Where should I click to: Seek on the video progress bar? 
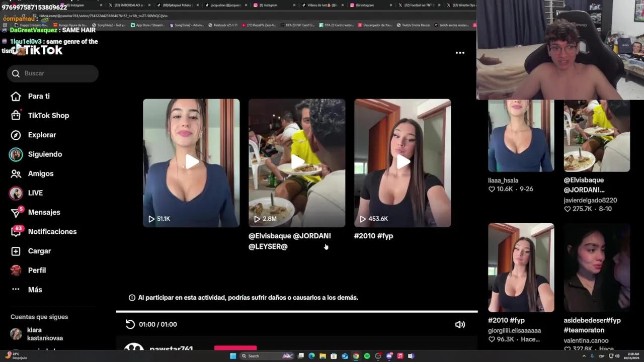click(x=297, y=312)
